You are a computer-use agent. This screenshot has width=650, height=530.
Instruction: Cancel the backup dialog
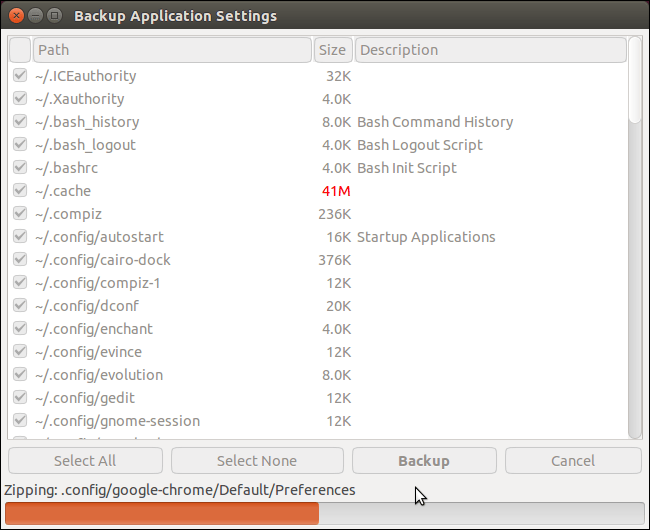point(573,461)
